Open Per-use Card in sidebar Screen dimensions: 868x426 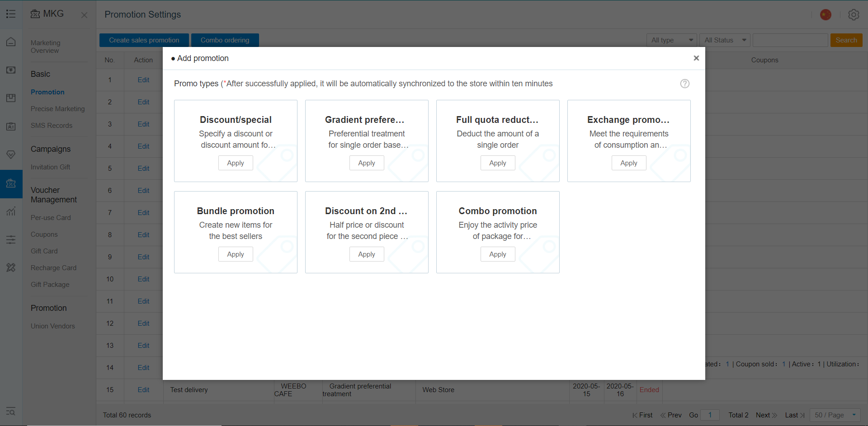pos(51,218)
